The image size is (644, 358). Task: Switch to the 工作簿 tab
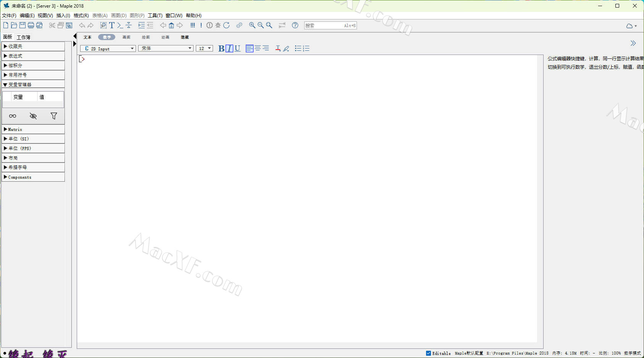(23, 37)
